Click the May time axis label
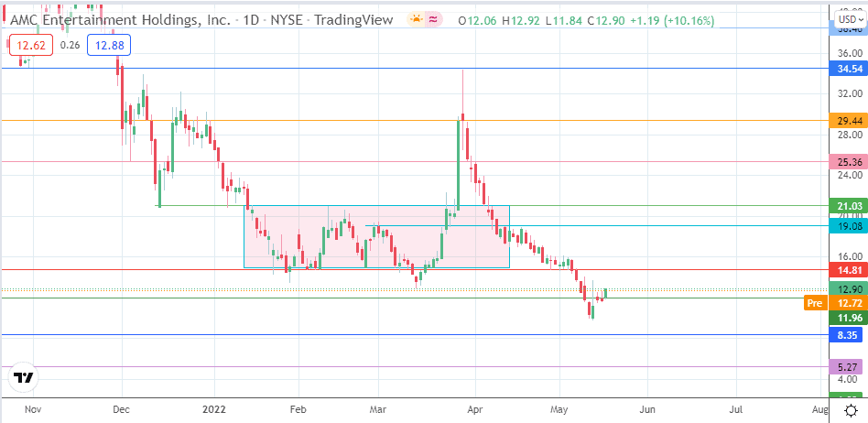Screen dimensions: 868x423 point(559,409)
